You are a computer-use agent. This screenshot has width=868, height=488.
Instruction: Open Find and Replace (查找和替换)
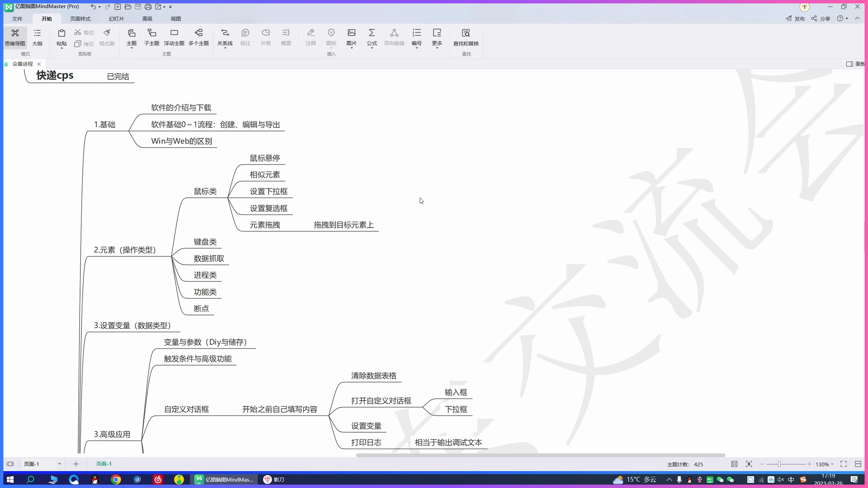click(466, 38)
